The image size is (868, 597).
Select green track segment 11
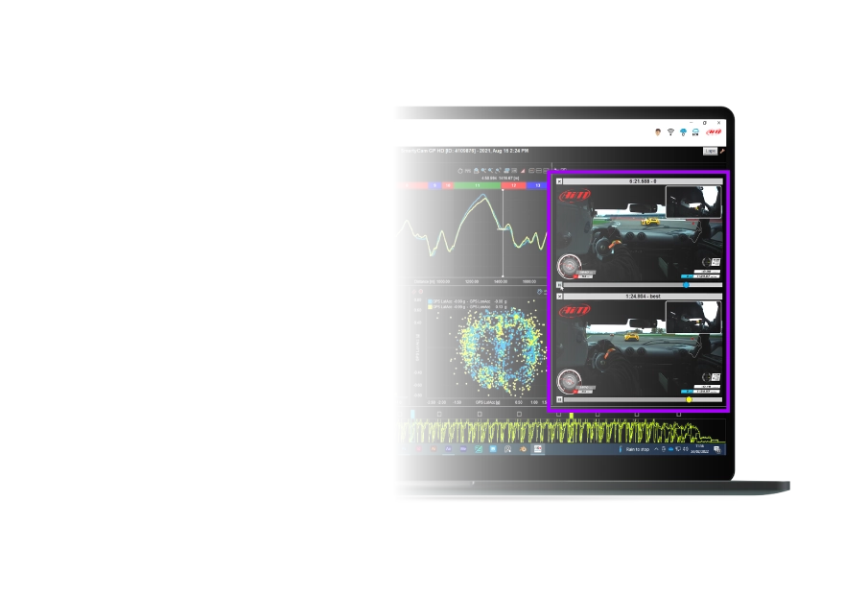pos(477,185)
